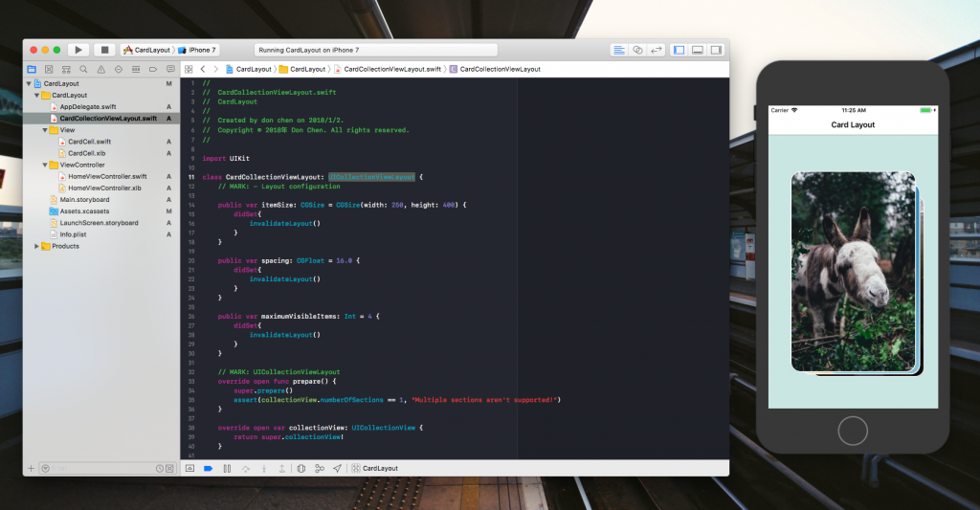
Task: Collapse the CardLayout group folder
Action: 37,96
